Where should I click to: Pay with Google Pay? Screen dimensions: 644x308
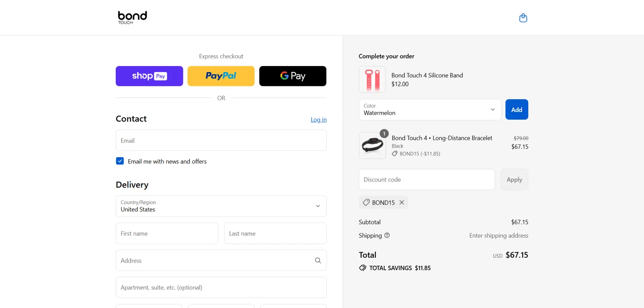click(x=293, y=76)
